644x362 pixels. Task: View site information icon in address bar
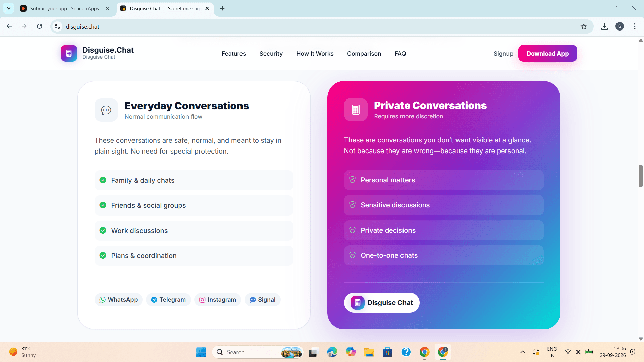[x=58, y=26]
